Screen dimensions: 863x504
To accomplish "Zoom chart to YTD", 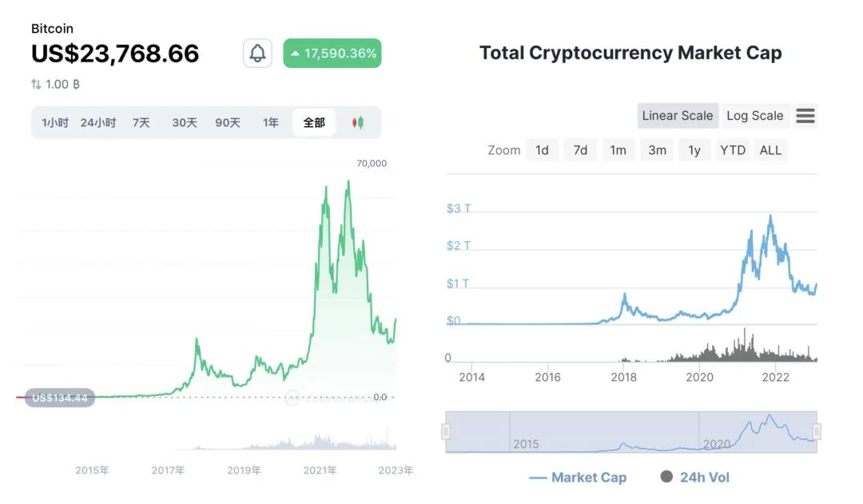I will [x=732, y=150].
